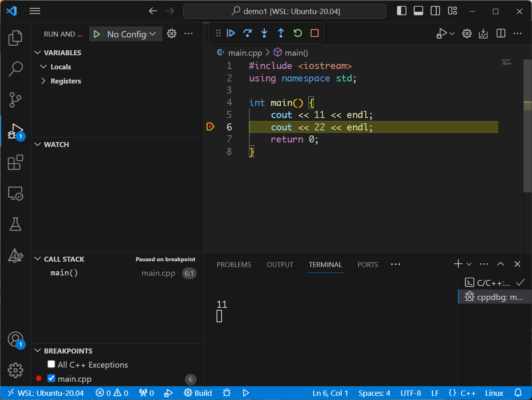
Task: Start debugging with the green play button
Action: pyautogui.click(x=97, y=34)
